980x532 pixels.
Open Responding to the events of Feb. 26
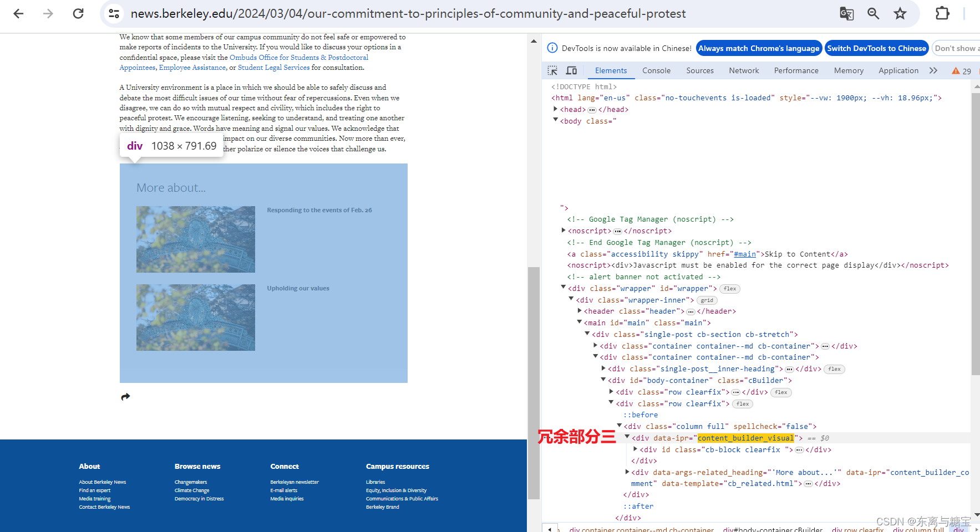coord(319,210)
